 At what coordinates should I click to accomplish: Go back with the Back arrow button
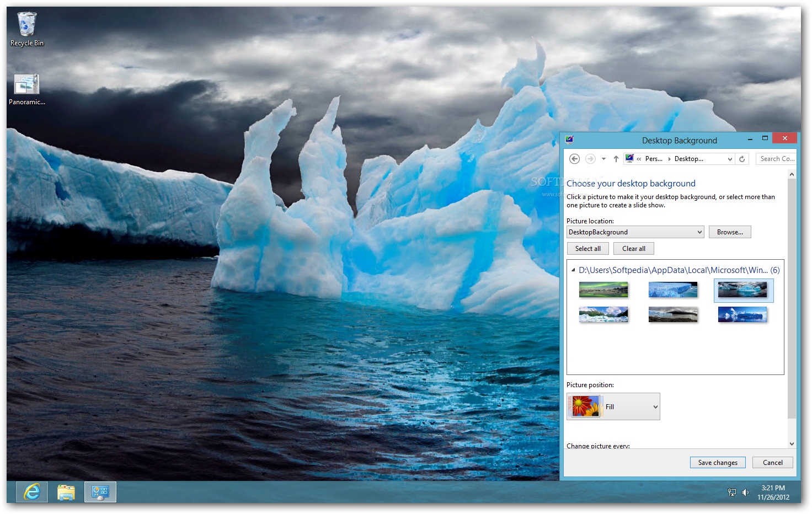[x=574, y=159]
